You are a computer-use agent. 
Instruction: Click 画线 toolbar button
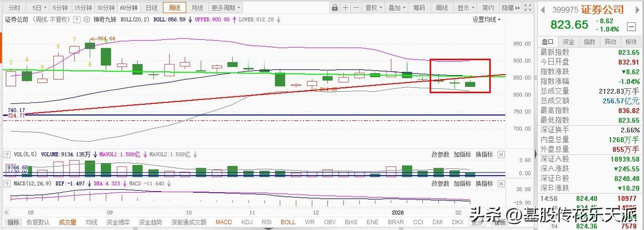(x=442, y=8)
